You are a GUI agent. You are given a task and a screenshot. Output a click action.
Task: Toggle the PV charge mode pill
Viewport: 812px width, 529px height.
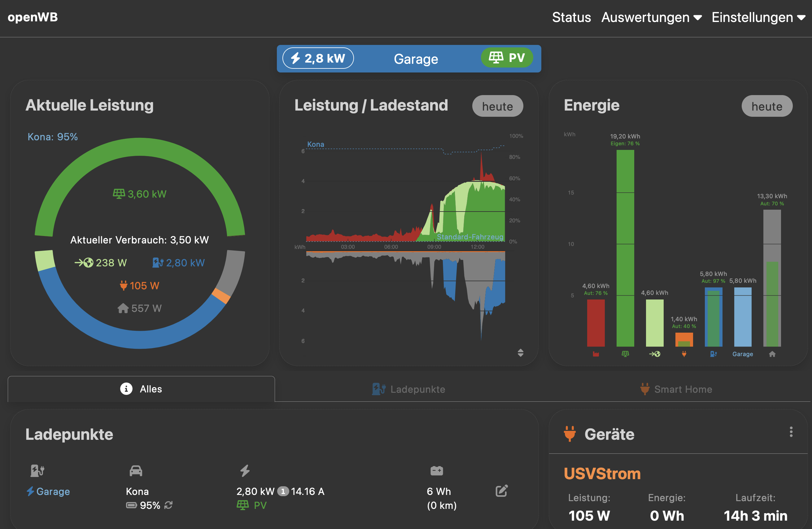[507, 58]
